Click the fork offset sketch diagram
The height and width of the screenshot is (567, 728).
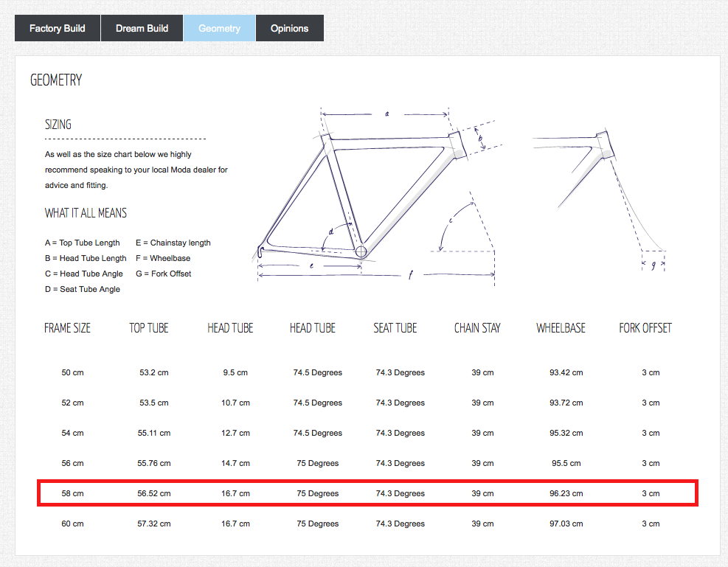tap(599, 195)
